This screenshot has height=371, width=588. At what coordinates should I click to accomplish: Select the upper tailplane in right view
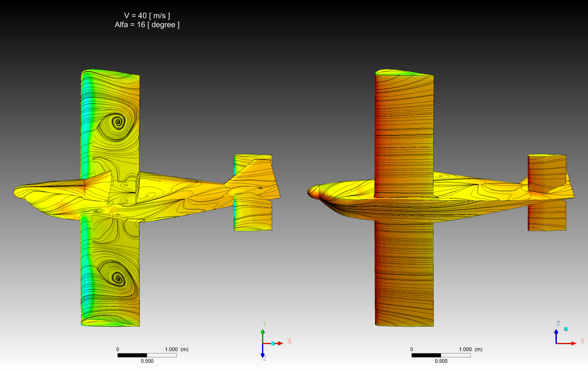pyautogui.click(x=546, y=171)
